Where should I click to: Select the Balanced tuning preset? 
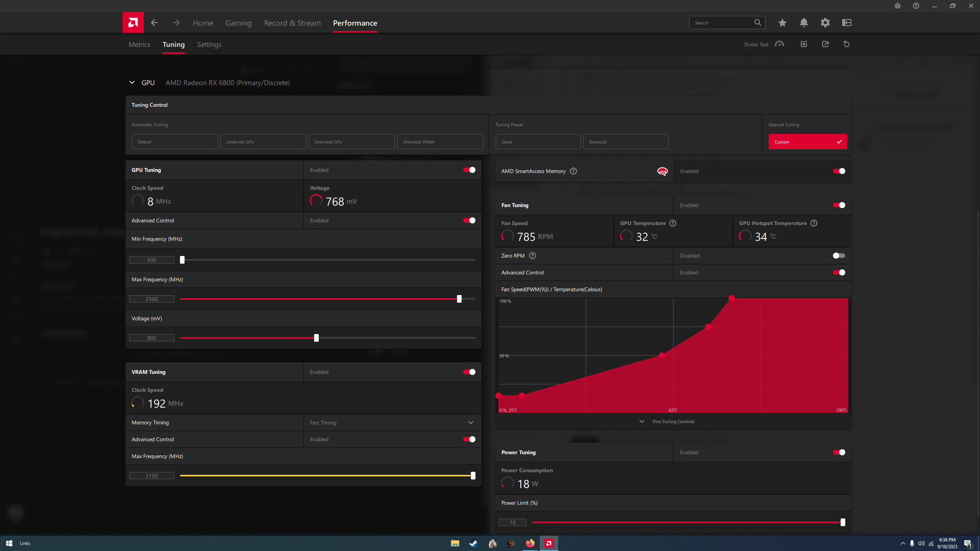pos(626,142)
